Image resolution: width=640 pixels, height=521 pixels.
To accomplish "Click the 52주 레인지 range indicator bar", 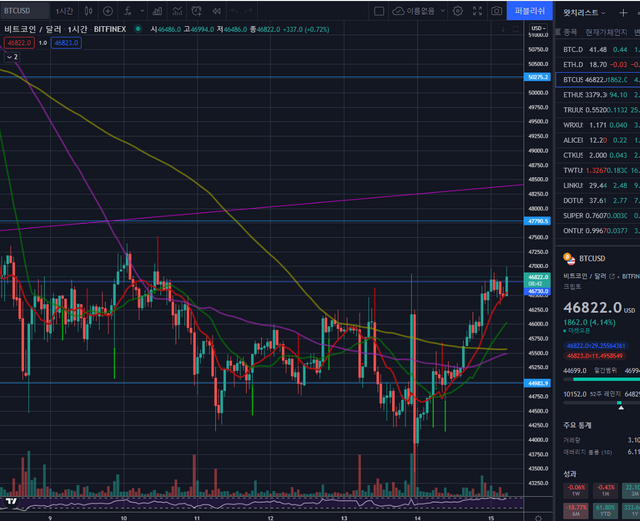I will [x=602, y=403].
